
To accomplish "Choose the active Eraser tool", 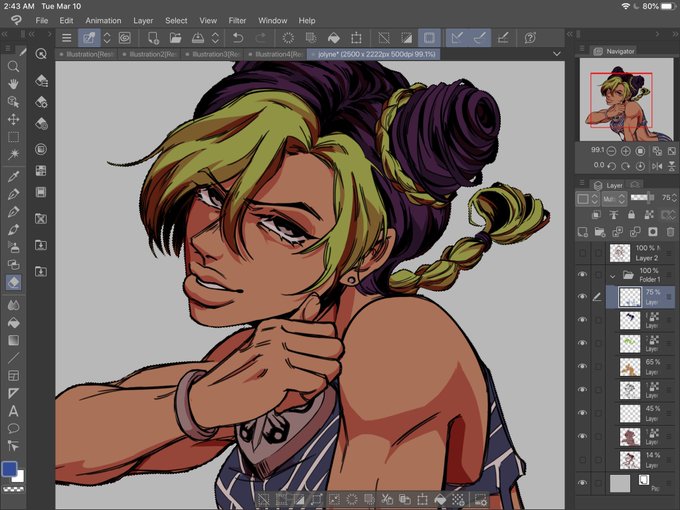I will [x=13, y=282].
